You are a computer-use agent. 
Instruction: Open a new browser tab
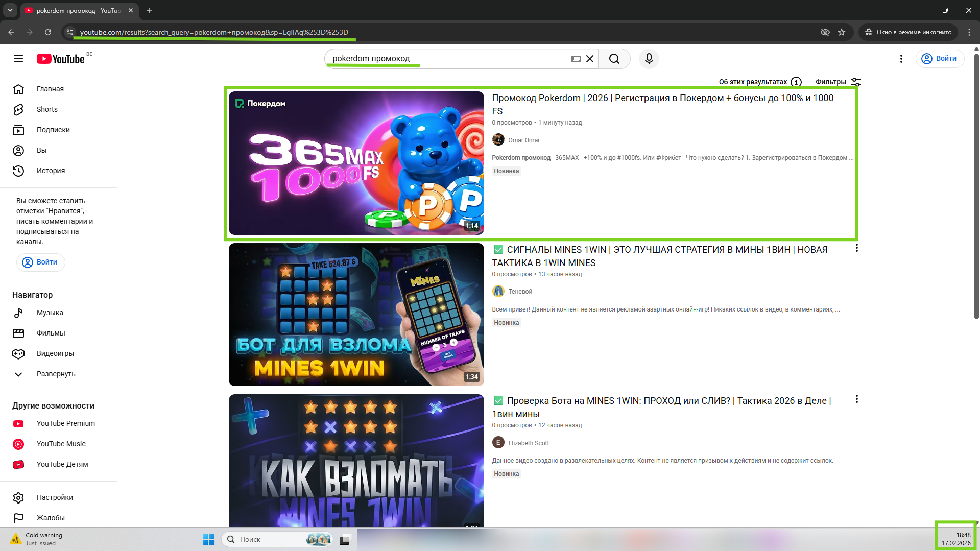149,10
